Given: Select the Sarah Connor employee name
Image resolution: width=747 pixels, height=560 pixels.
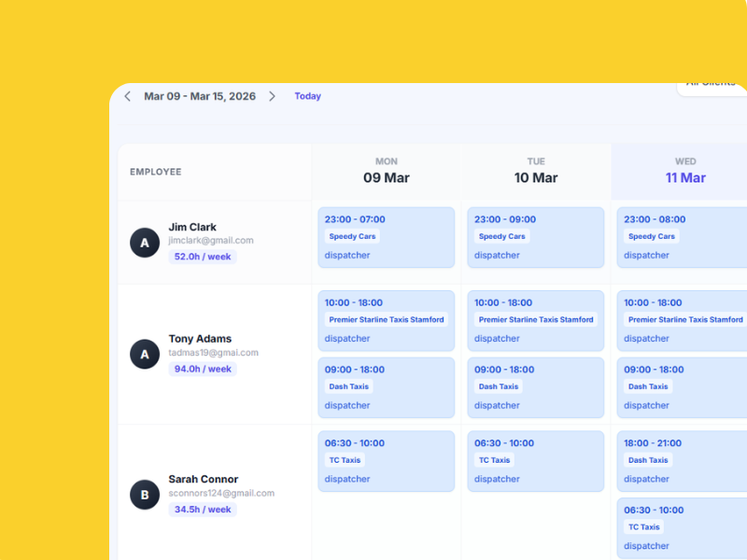Looking at the screenshot, I should (204, 479).
